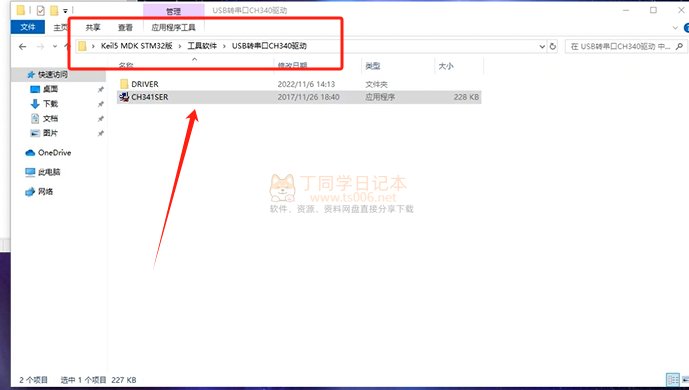Image resolution: width=689 pixels, height=390 pixels.
Task: Open 文档 in the navigation pane
Action: [50, 118]
